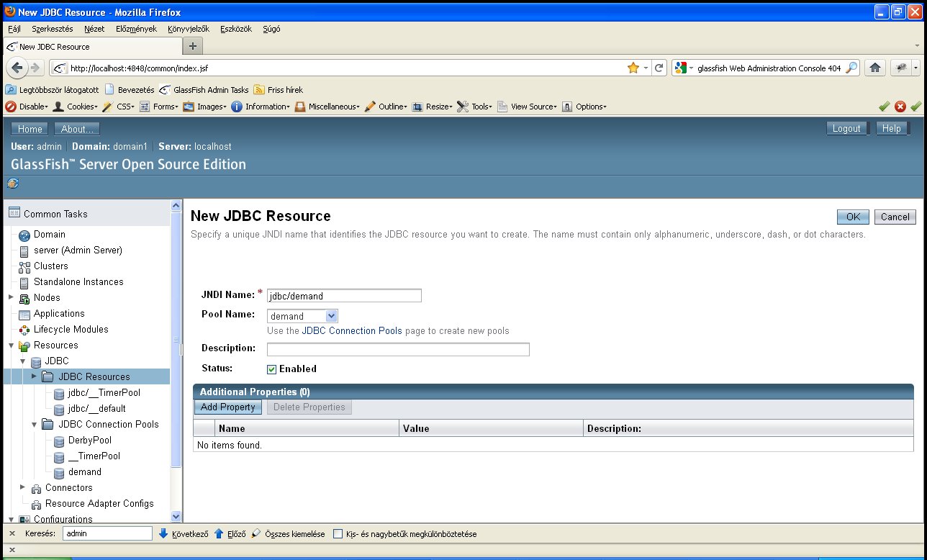Select DerbyPool connection pool
This screenshot has width=927, height=560.
click(90, 441)
